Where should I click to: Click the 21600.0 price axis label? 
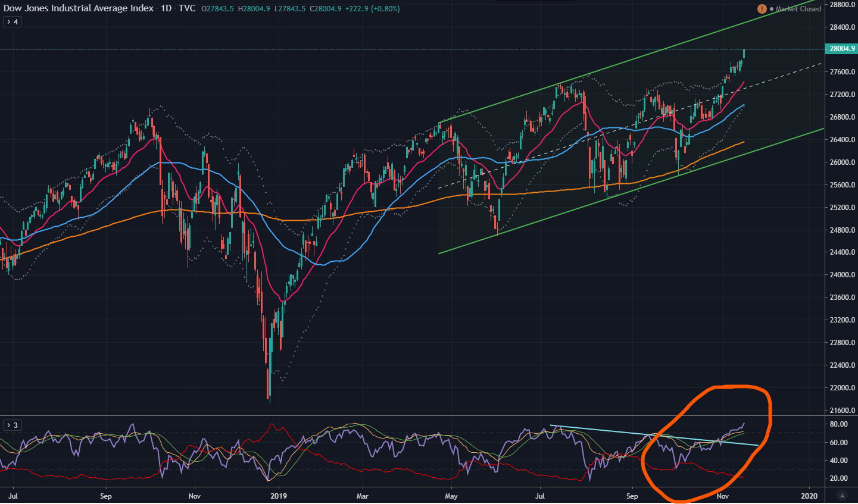click(x=842, y=411)
